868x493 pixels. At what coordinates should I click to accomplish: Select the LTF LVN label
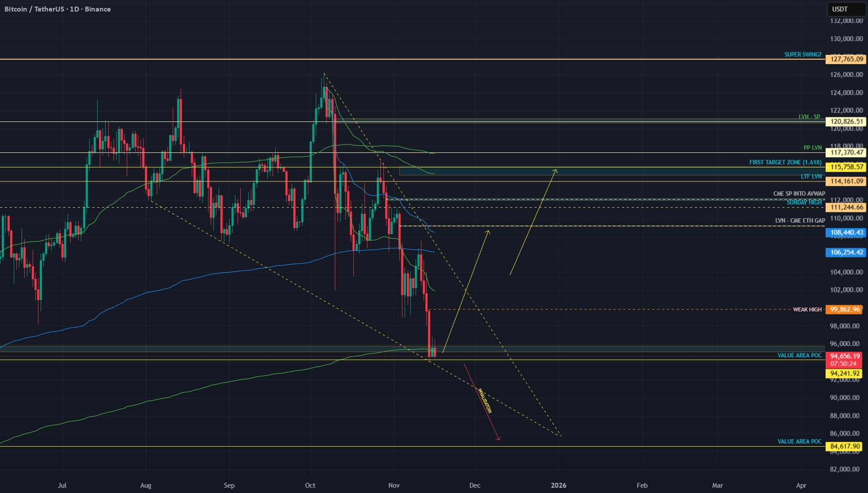(811, 176)
